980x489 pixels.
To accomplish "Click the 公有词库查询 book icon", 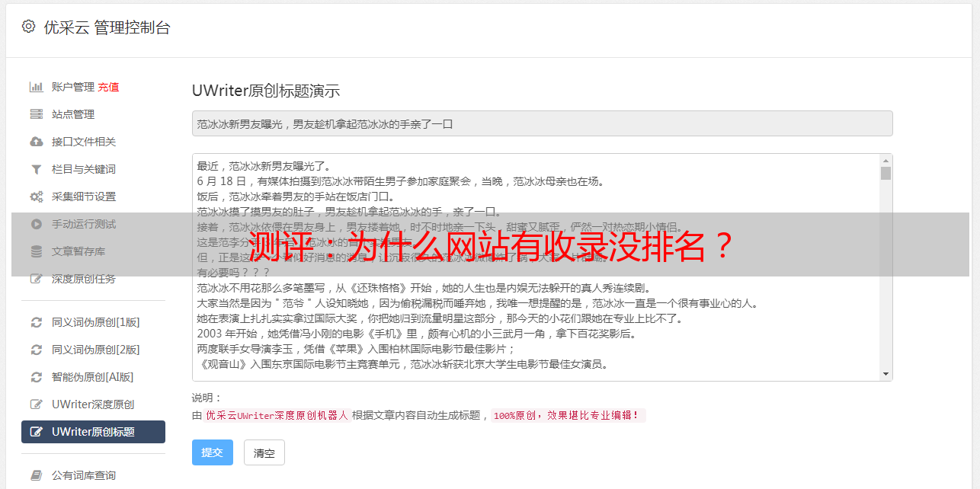I will click(36, 475).
